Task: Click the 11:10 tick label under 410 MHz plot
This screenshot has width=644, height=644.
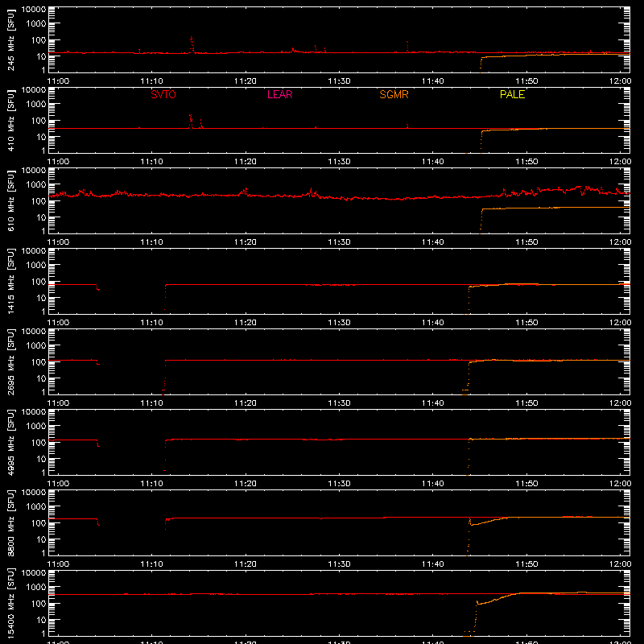Action: [152, 162]
